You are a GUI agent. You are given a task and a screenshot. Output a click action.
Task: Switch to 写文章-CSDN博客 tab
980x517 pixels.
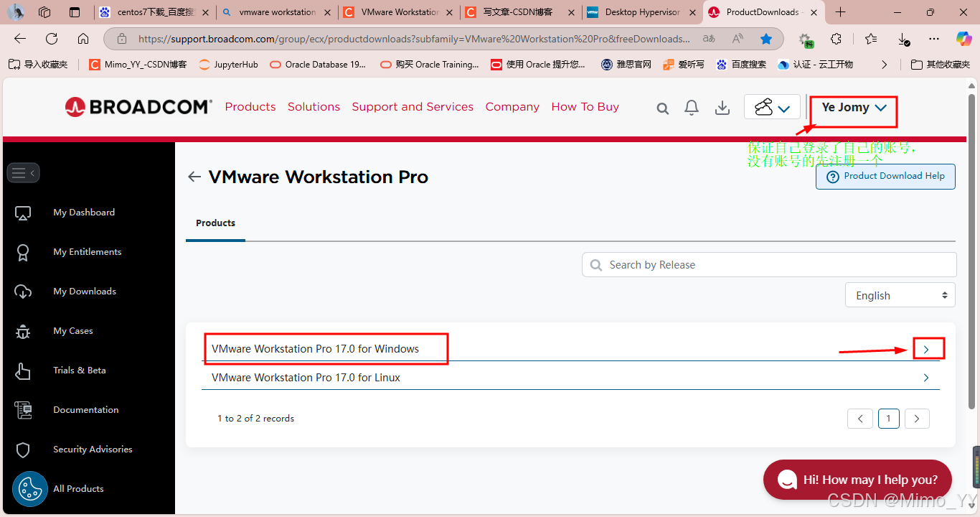point(521,12)
